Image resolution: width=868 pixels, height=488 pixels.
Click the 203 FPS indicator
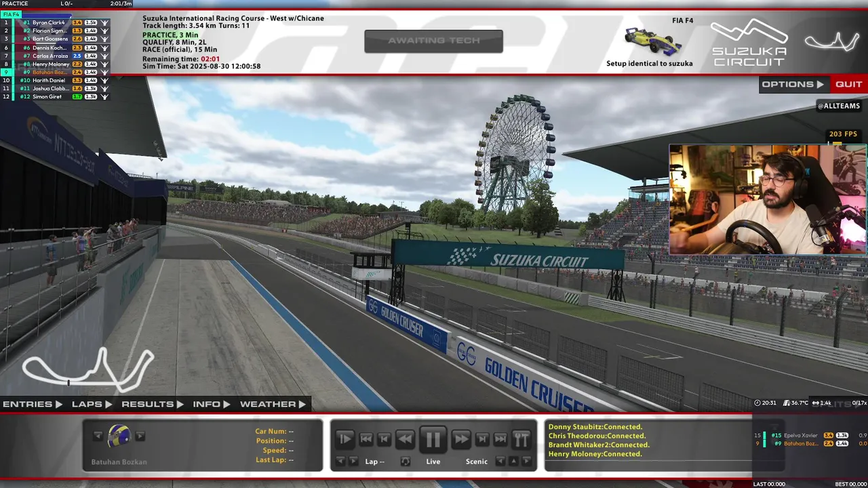pyautogui.click(x=843, y=134)
